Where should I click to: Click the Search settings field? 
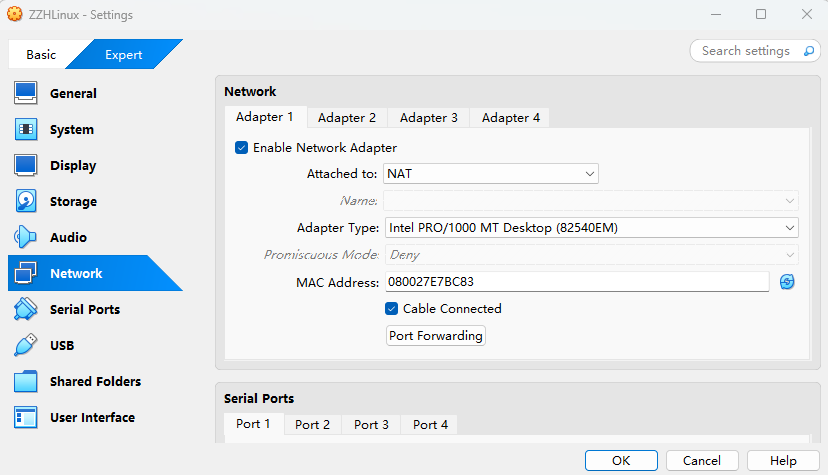point(746,51)
